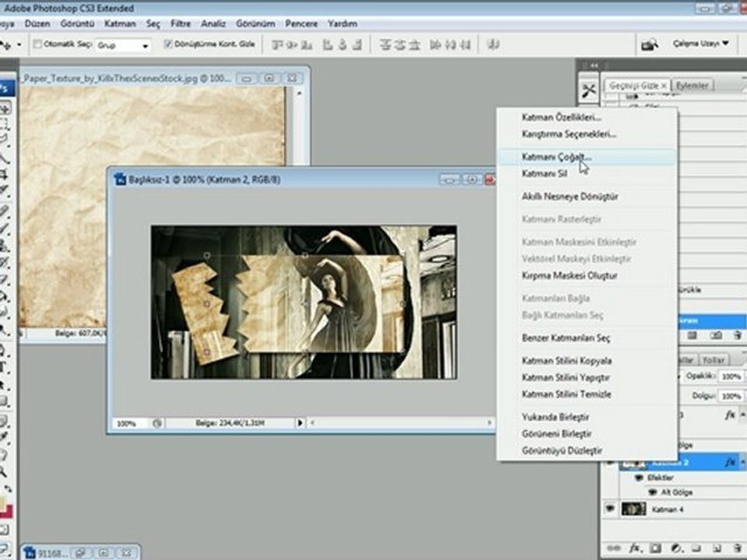747x560 pixels.
Task: Click the distribute right edges icon
Action: 465,45
